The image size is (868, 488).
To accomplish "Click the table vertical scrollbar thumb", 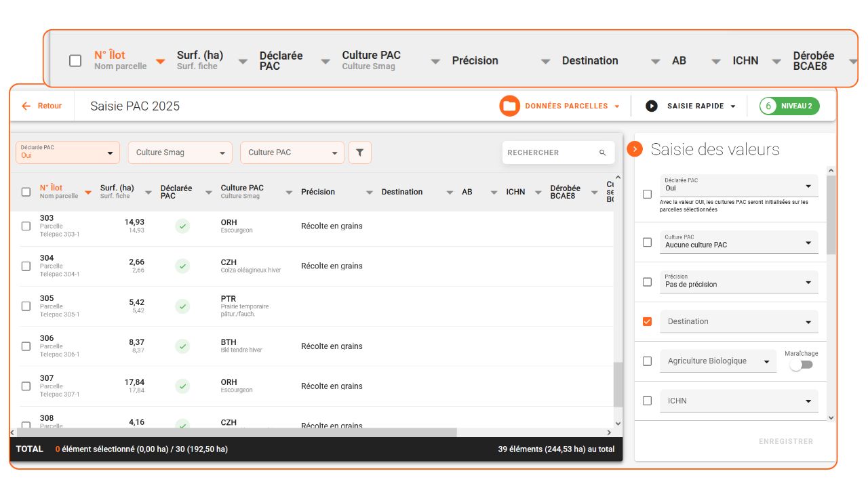I will tap(618, 384).
